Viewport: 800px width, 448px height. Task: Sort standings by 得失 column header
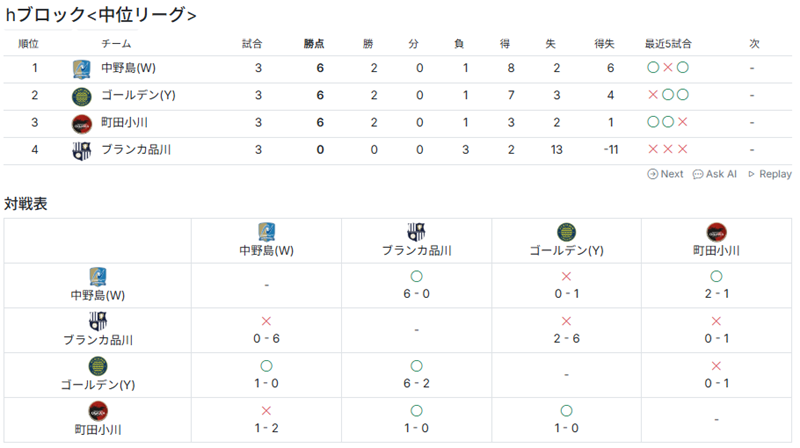pos(604,44)
